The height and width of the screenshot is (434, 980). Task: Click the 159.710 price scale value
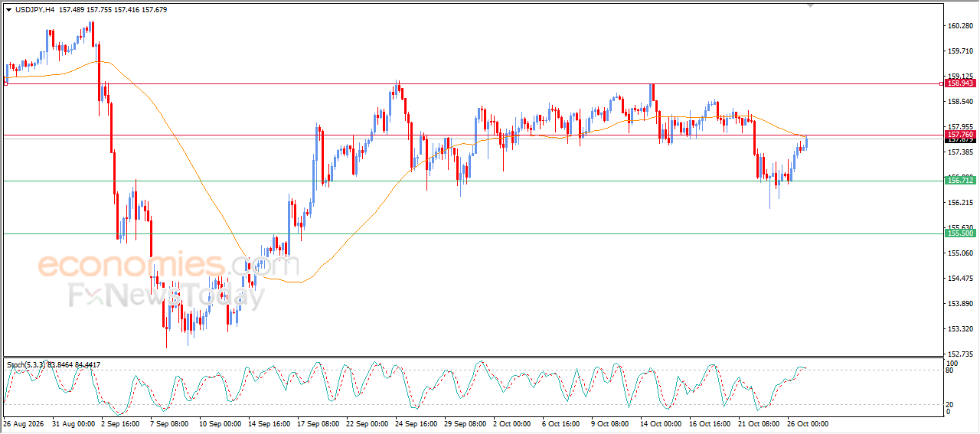(x=960, y=51)
